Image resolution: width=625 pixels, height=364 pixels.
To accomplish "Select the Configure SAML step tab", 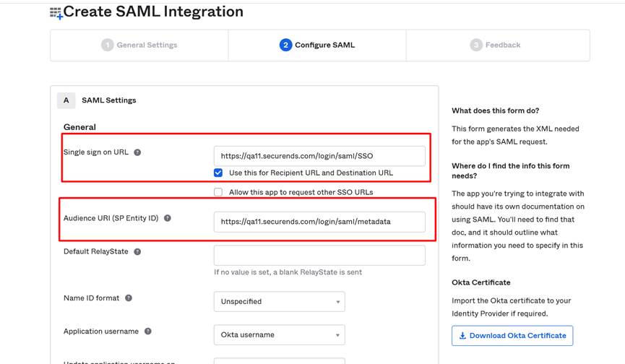I will pyautogui.click(x=317, y=45).
